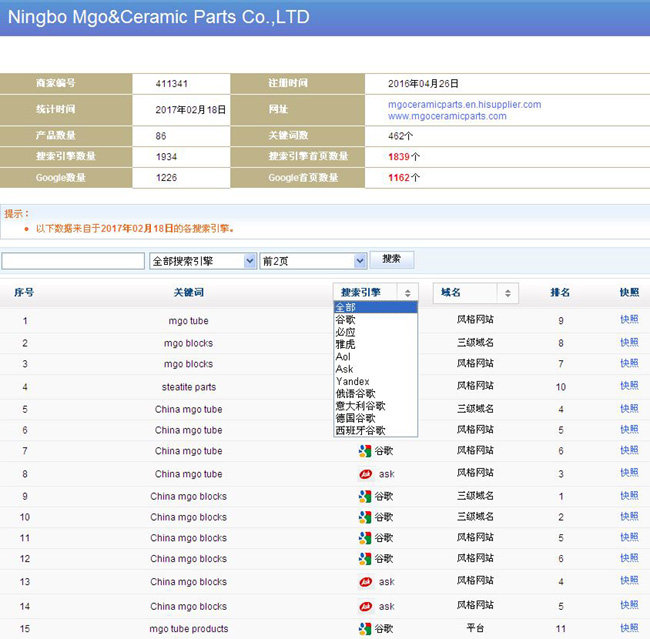Select 雅虎 in the engine list
This screenshot has height=639, width=650.
click(x=375, y=344)
